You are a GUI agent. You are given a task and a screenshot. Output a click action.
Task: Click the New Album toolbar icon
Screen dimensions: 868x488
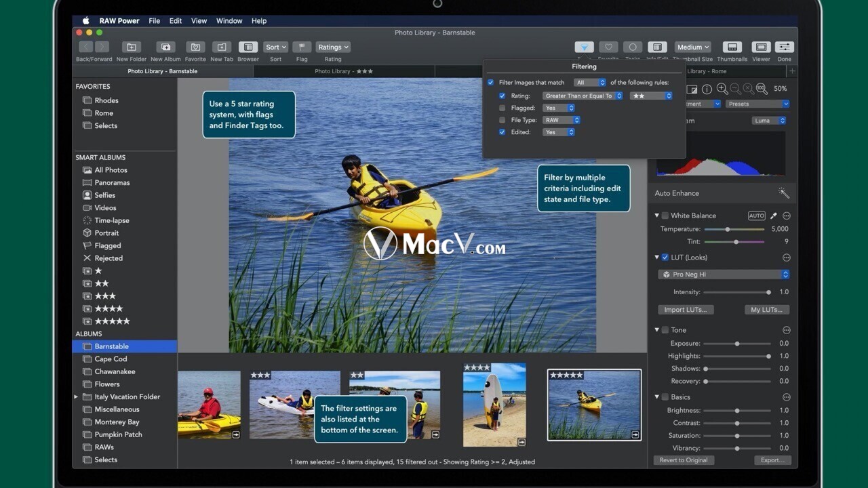point(165,47)
